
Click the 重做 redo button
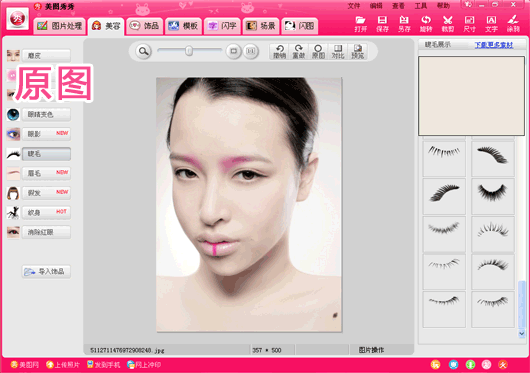point(299,52)
